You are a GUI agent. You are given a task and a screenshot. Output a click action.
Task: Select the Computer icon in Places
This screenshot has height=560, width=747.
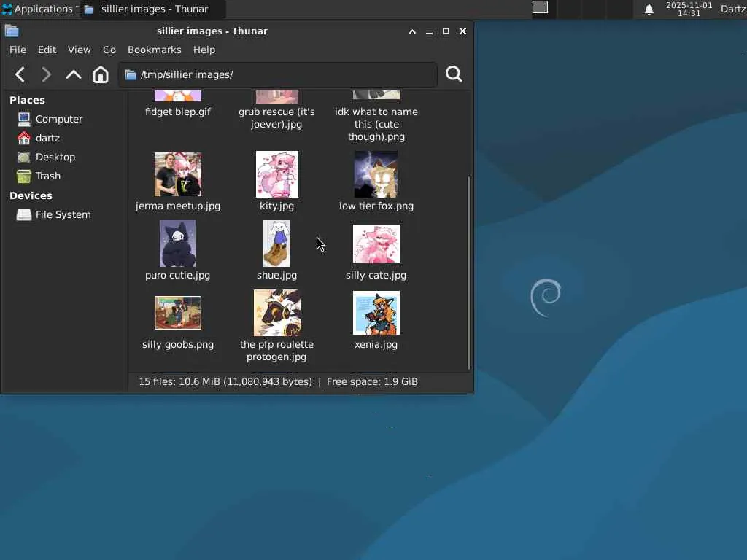[24, 119]
